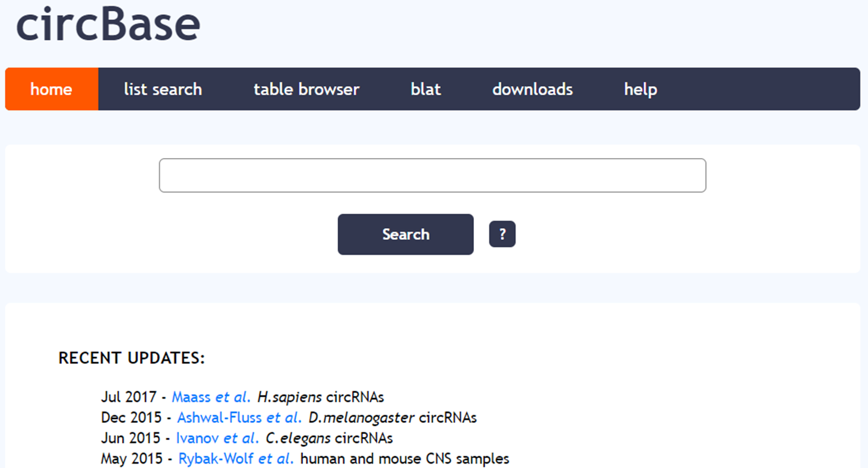The width and height of the screenshot is (868, 468).
Task: Open the home tab
Action: (x=51, y=89)
